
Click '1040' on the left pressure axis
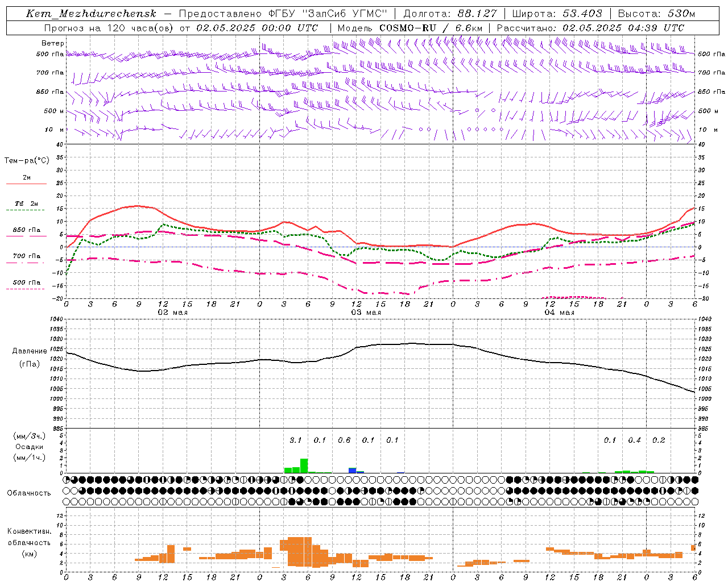click(x=57, y=319)
